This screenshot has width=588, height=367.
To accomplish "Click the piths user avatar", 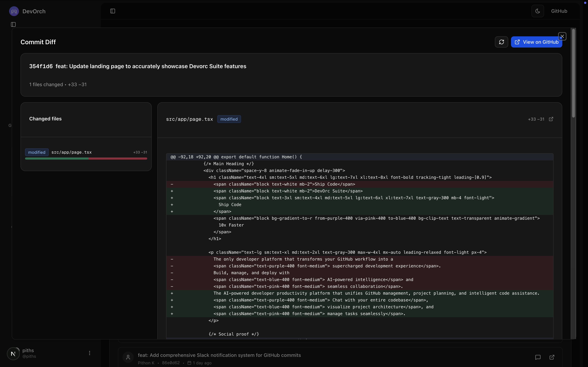I will [x=13, y=353].
